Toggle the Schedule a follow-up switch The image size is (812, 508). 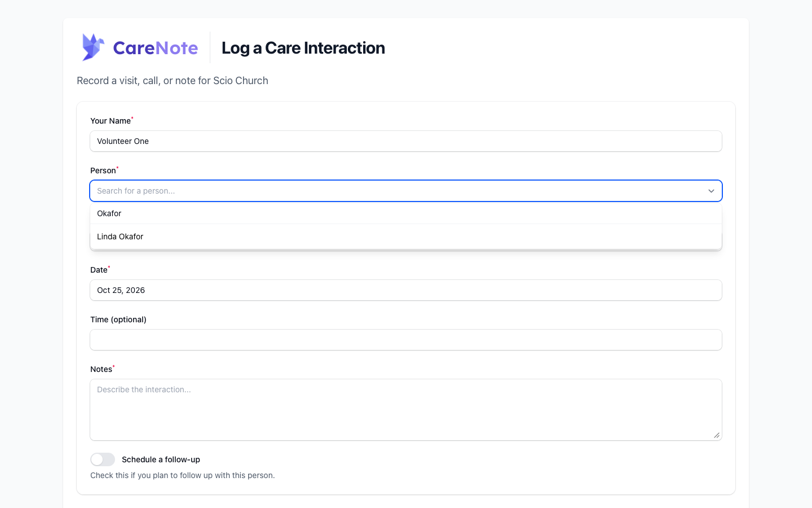pos(103,459)
